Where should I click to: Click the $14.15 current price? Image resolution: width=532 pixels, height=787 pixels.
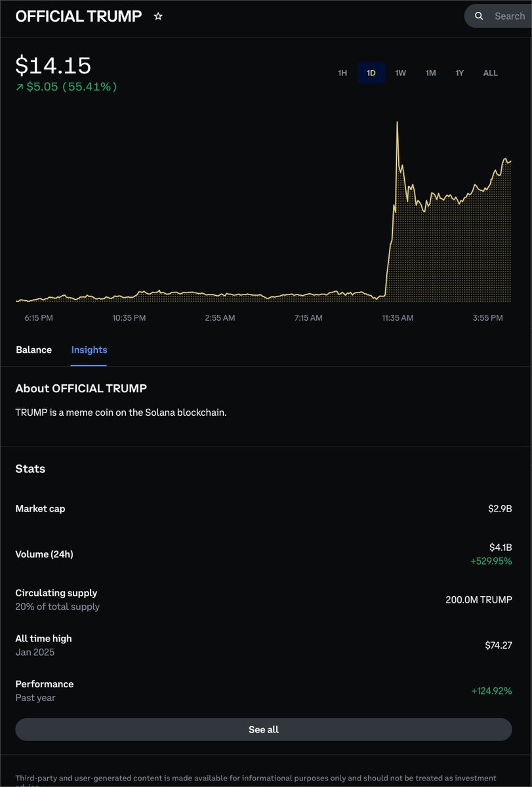pos(53,66)
